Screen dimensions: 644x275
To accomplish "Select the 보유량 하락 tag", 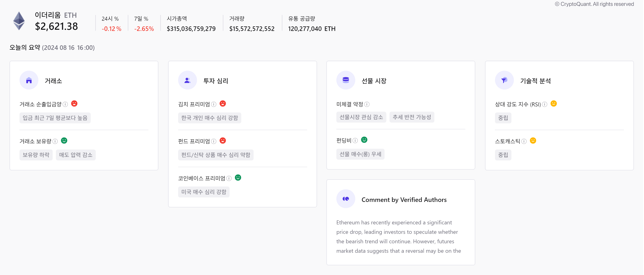I will [x=36, y=155].
